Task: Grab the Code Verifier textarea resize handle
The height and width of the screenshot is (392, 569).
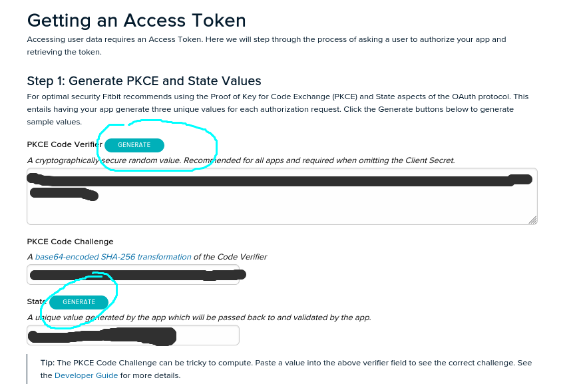Action: coord(532,220)
